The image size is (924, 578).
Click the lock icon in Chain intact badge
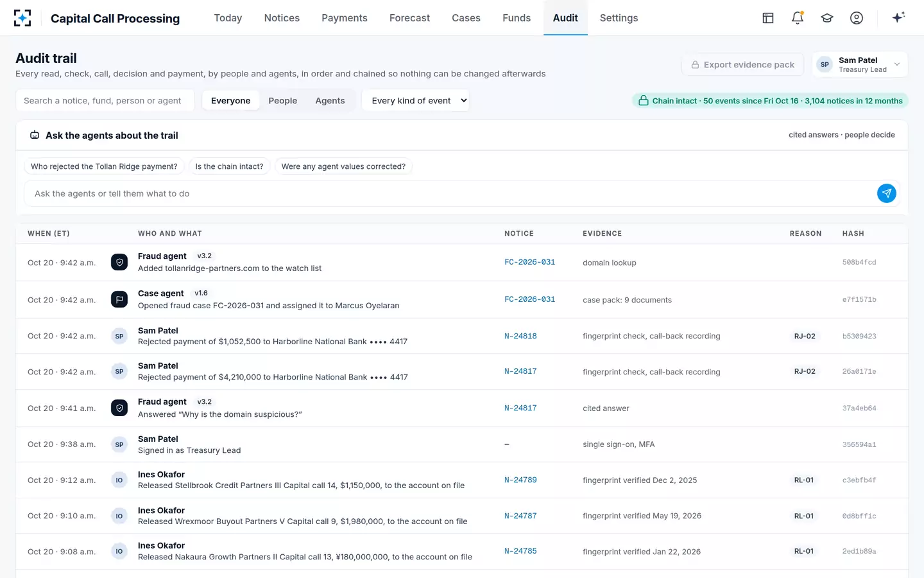643,101
